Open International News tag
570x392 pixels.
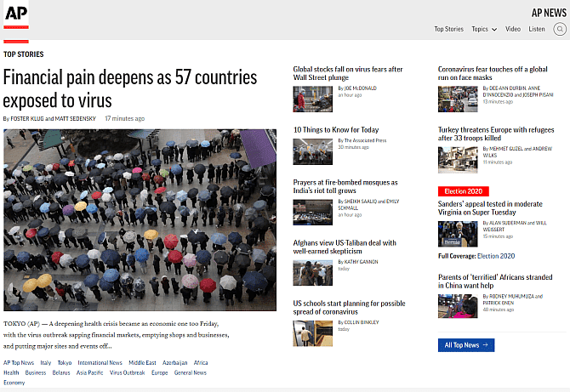click(100, 362)
